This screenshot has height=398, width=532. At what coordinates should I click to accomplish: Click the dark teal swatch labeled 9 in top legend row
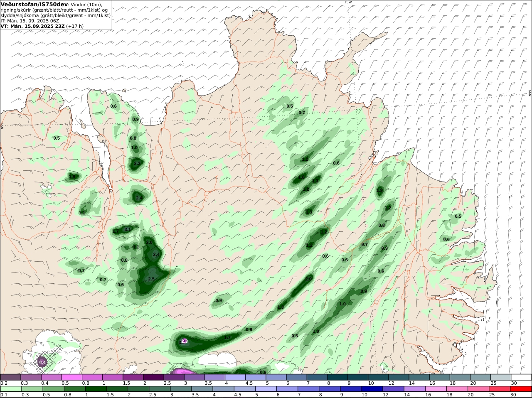[358, 377]
